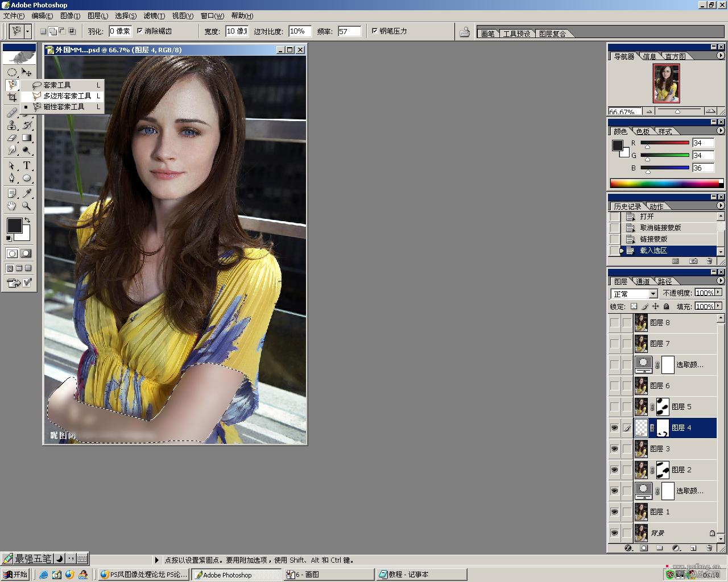Select the Hand tool
Screen dimensions: 728x582
click(x=12, y=206)
